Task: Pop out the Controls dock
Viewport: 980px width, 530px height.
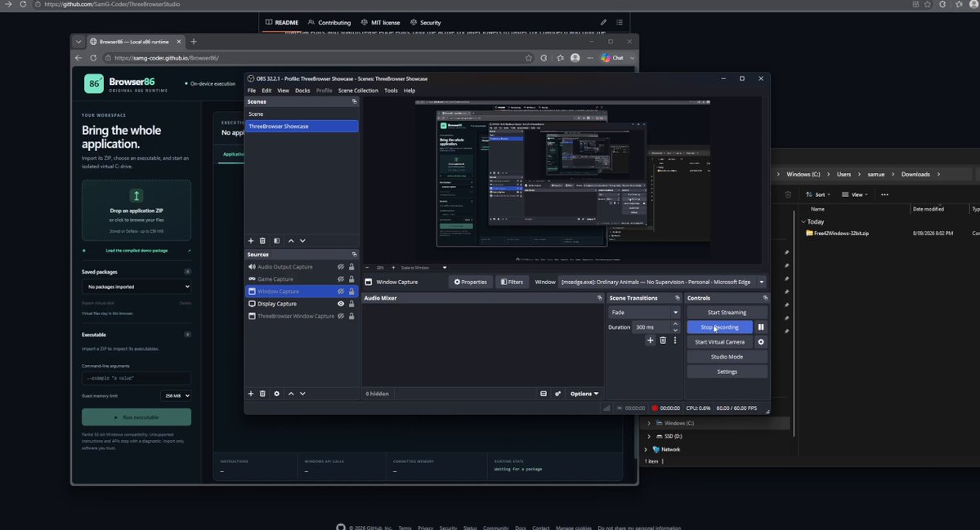Action: (765, 298)
